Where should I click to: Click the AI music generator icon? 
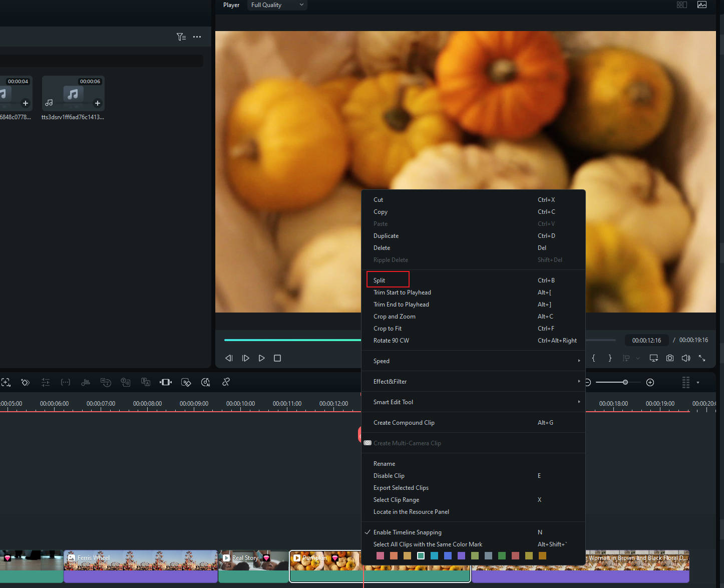[206, 382]
